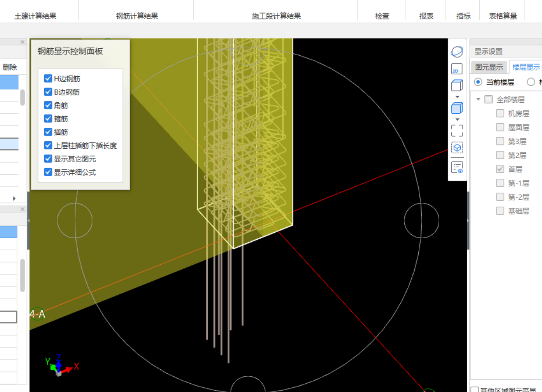Screen dimensions: 542x392
Task: Click the 删除 button
Action: (x=10, y=67)
